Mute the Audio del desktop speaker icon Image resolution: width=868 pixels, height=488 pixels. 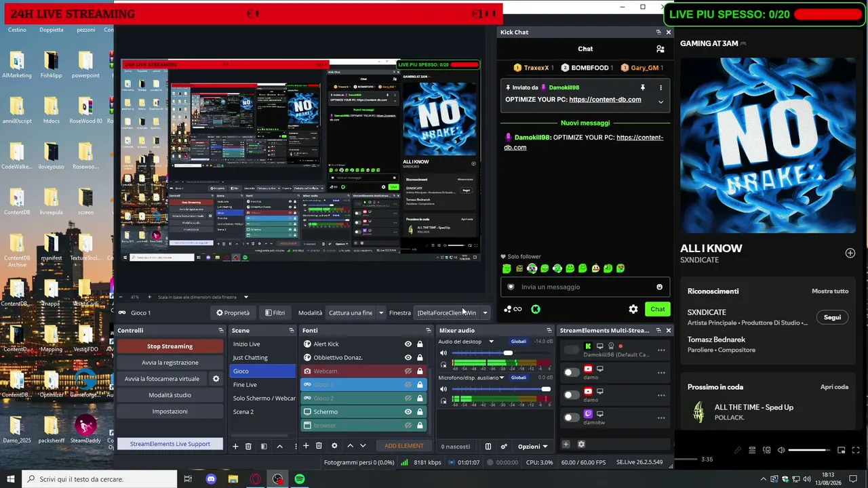pyautogui.click(x=443, y=353)
